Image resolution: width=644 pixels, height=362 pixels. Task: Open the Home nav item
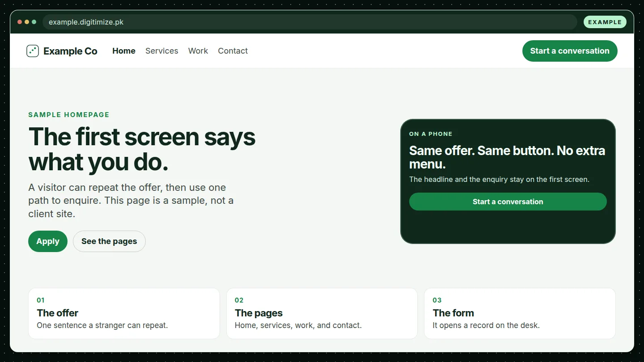(124, 51)
